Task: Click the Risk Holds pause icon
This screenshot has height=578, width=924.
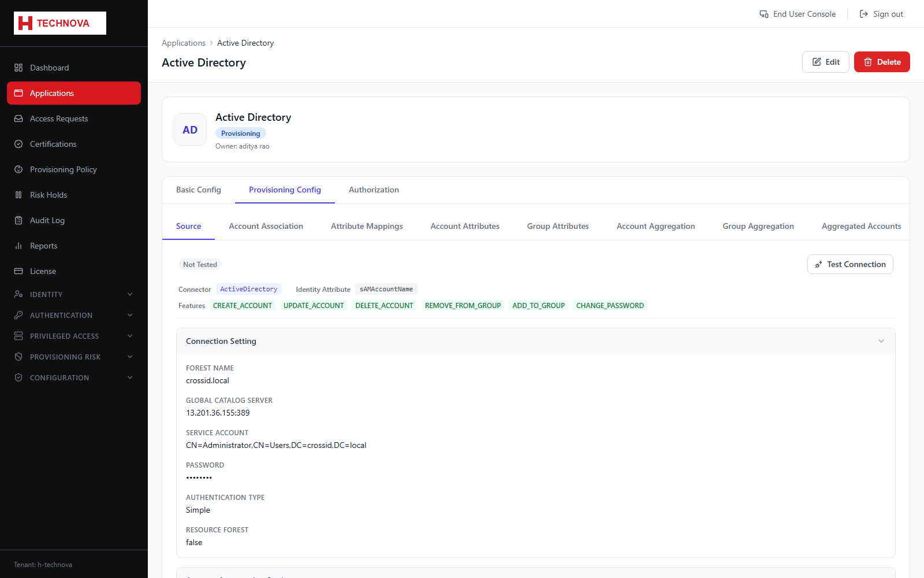Action: point(18,195)
